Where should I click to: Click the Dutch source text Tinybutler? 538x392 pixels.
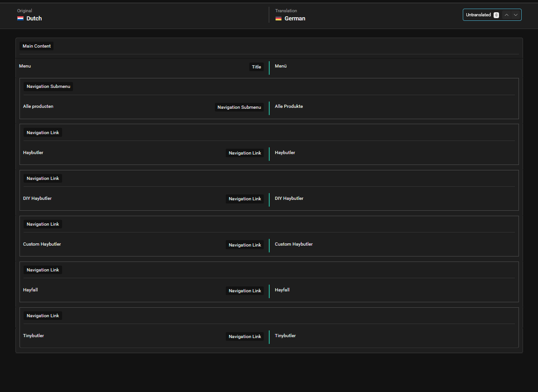click(33, 336)
